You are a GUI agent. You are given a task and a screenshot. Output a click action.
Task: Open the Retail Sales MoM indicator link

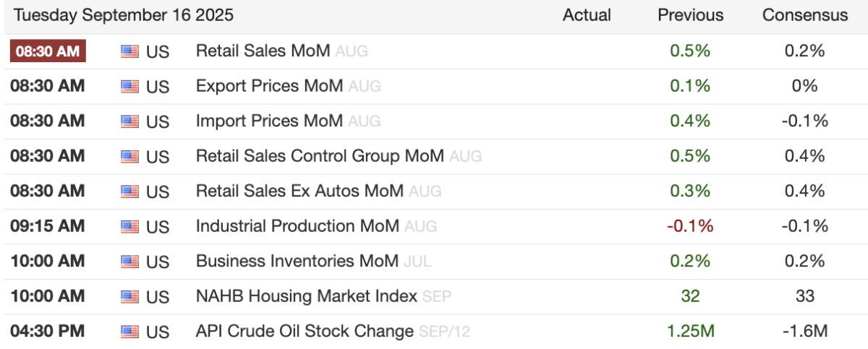pyautogui.click(x=263, y=51)
